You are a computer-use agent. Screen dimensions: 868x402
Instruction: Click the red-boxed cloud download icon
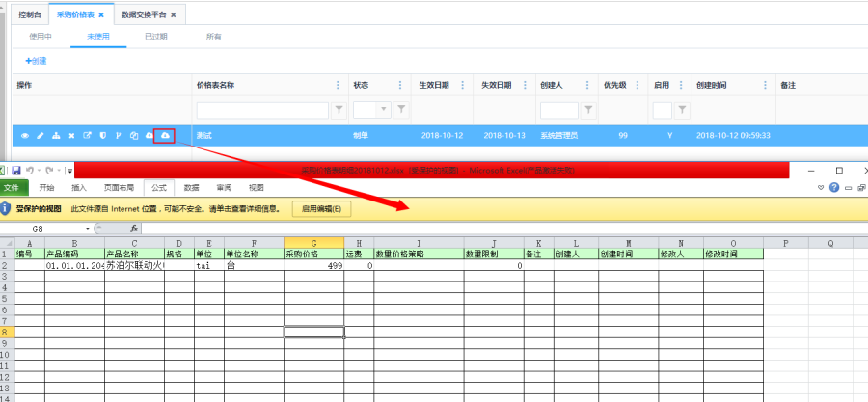(164, 136)
